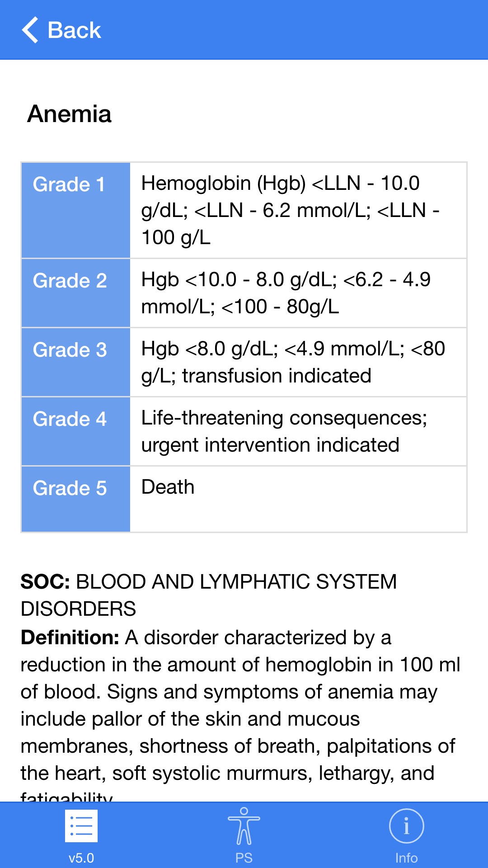Viewport: 488px width, 868px height.
Task: Tap the Grade 2 Hgb range description
Action: click(x=286, y=293)
